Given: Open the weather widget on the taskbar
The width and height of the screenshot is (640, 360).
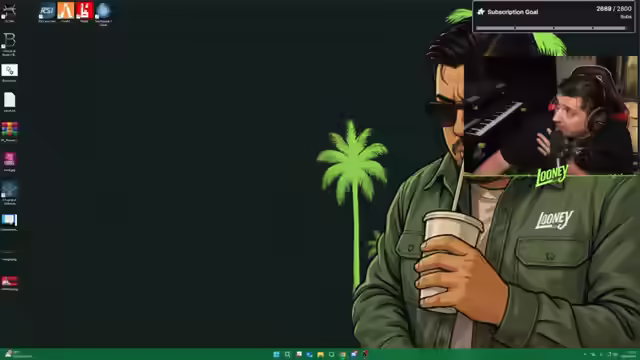Looking at the screenshot, I should tap(18, 354).
